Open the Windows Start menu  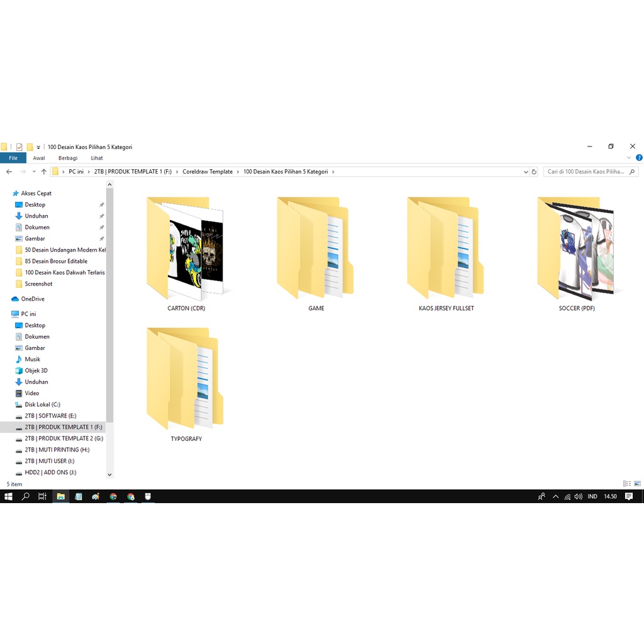tap(9, 496)
